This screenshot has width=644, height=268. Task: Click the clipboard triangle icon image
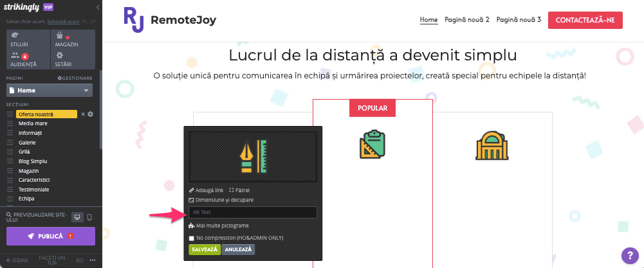tap(373, 144)
